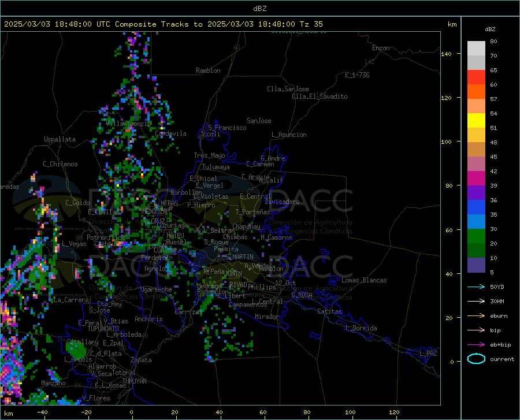Click the Potrerillos map label
Image resolution: width=520 pixels, height=420 pixels.
point(106,237)
